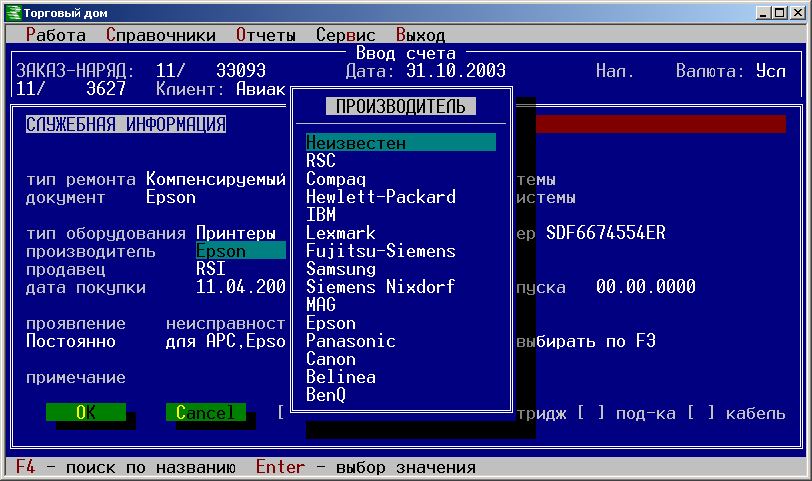Click the документ value Epson
The width and height of the screenshot is (812, 481).
(171, 197)
